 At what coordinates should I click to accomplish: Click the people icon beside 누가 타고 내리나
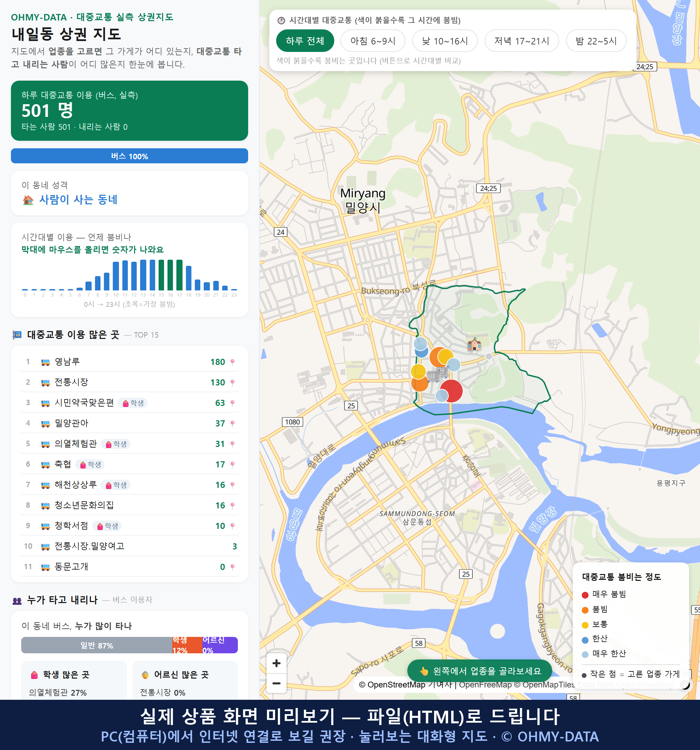[17, 601]
